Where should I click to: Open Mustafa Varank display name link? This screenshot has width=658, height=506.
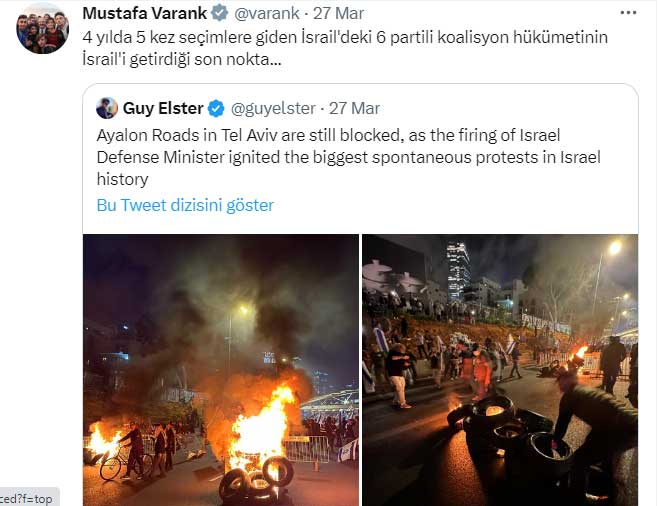[x=144, y=13]
